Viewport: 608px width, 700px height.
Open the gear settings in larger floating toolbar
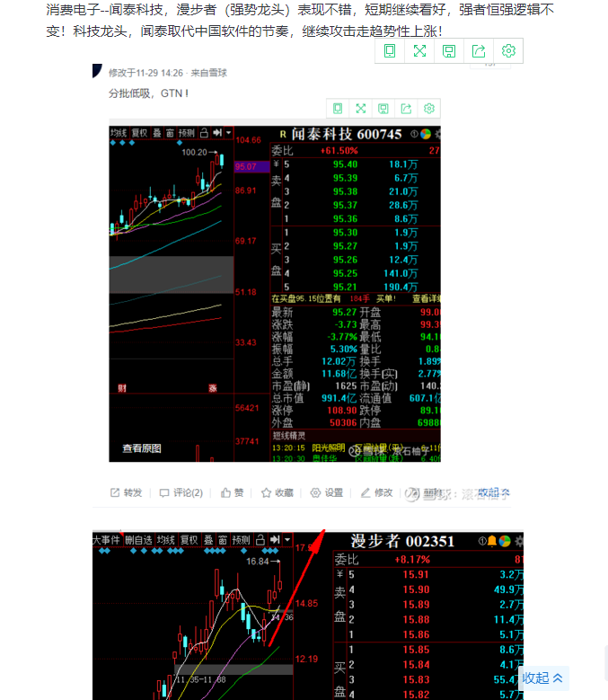(508, 51)
